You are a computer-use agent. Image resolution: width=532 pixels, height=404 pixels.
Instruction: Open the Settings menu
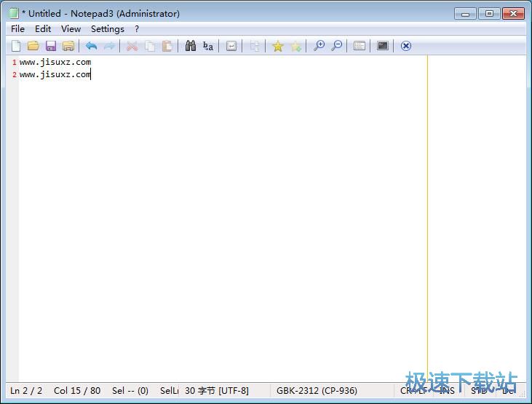pos(107,29)
